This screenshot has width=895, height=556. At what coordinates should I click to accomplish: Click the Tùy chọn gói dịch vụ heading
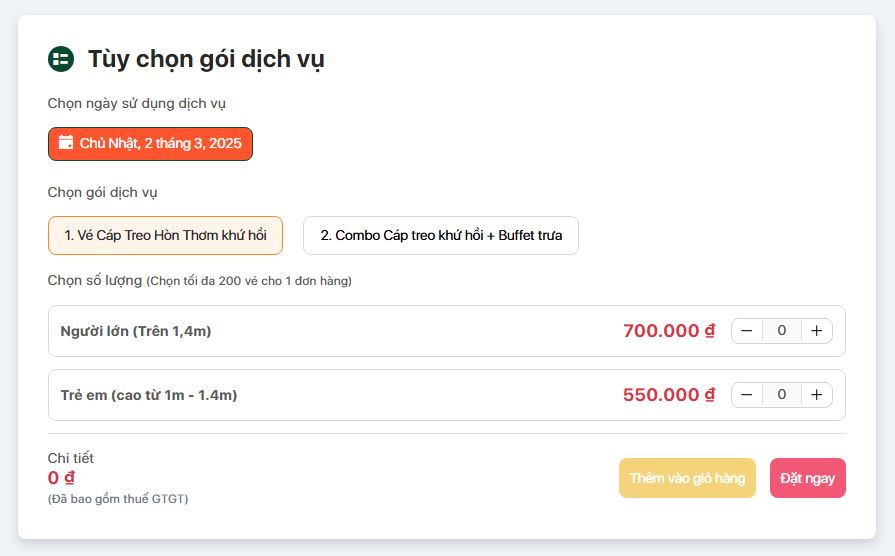(x=206, y=59)
